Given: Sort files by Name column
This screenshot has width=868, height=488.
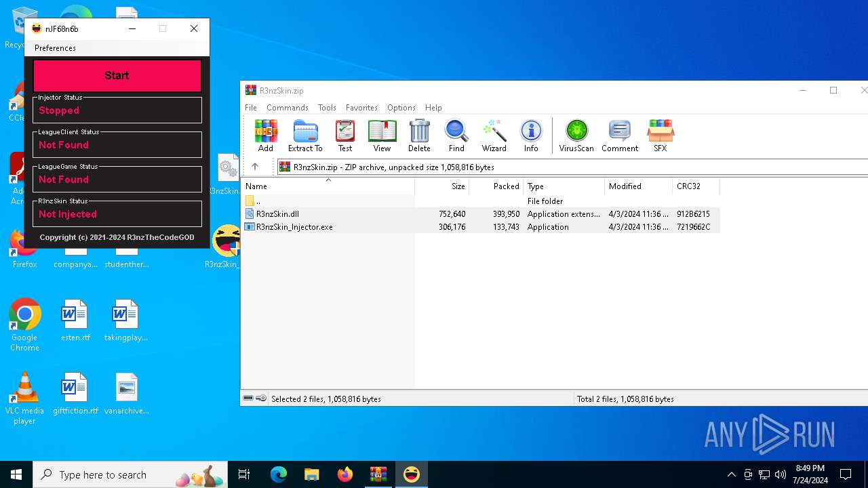Looking at the screenshot, I should coord(328,186).
